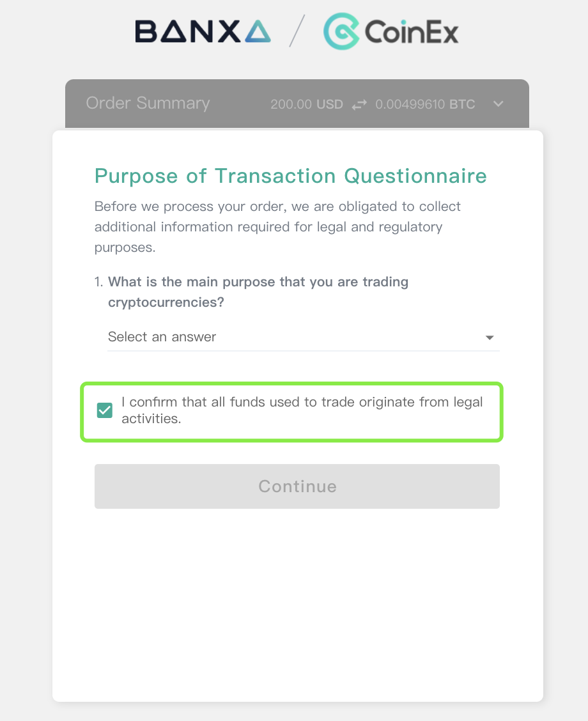
Task: Click the USD currency label
Action: pyautogui.click(x=330, y=104)
